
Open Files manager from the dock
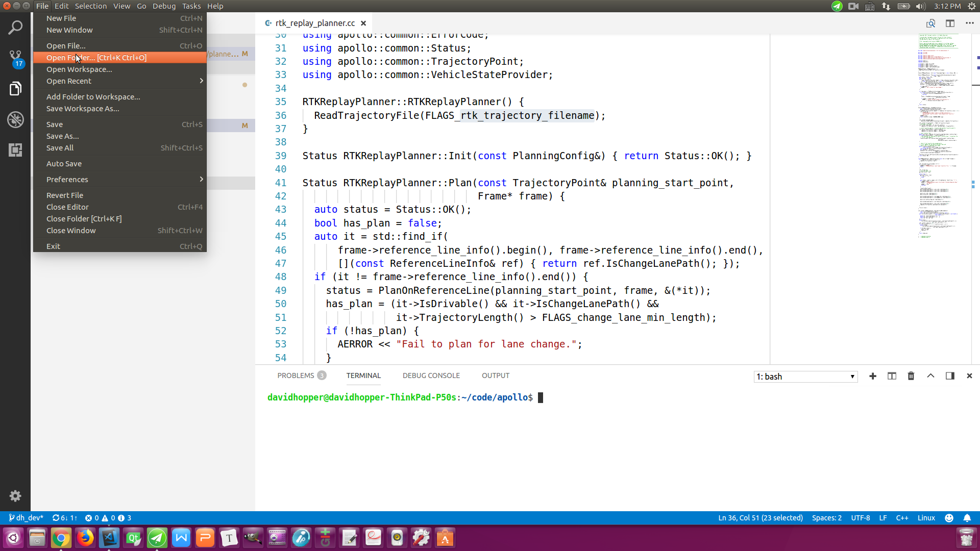point(37,538)
